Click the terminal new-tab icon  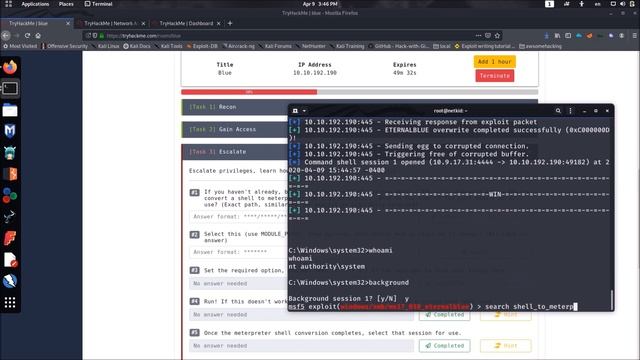(x=296, y=111)
